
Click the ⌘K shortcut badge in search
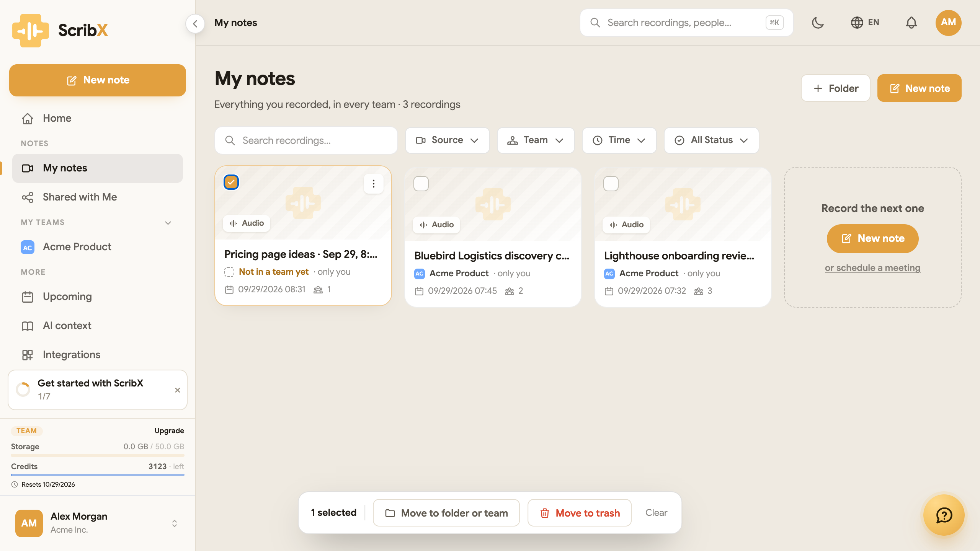point(774,23)
